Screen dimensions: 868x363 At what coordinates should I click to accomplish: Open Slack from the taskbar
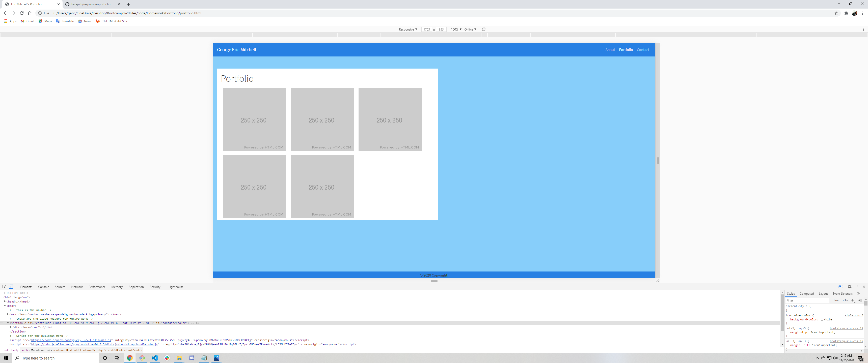pyautogui.click(x=167, y=358)
